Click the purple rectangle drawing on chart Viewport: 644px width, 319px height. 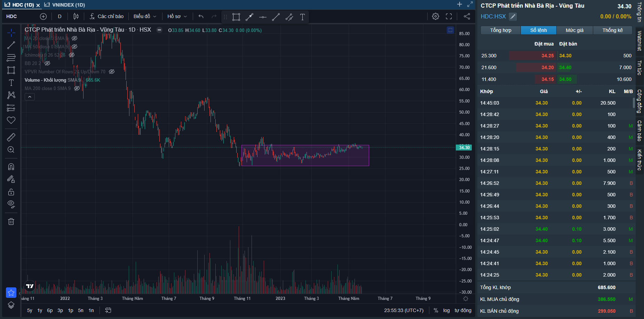pyautogui.click(x=305, y=155)
